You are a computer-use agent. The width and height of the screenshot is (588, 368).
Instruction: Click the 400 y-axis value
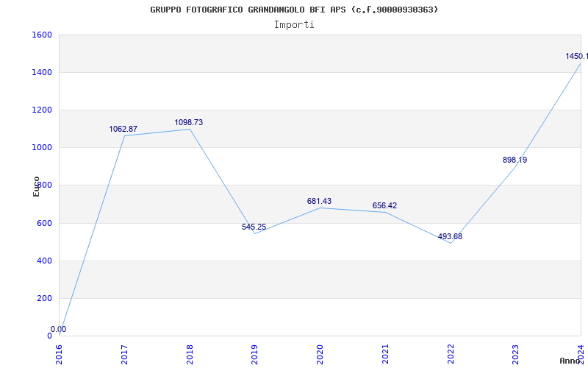[x=44, y=261]
